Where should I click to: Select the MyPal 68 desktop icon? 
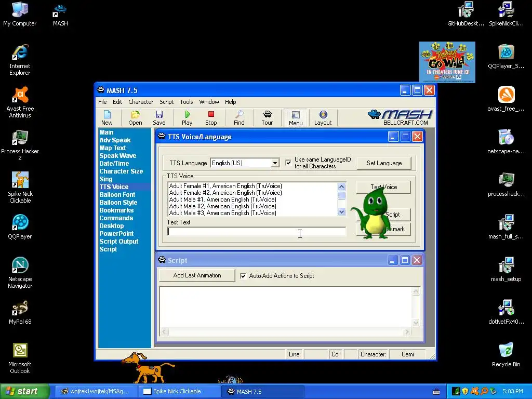coord(20,312)
